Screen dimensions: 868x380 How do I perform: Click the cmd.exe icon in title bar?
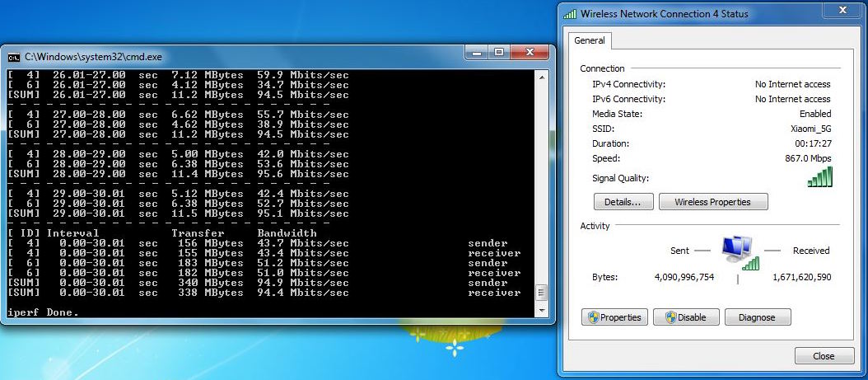point(13,57)
